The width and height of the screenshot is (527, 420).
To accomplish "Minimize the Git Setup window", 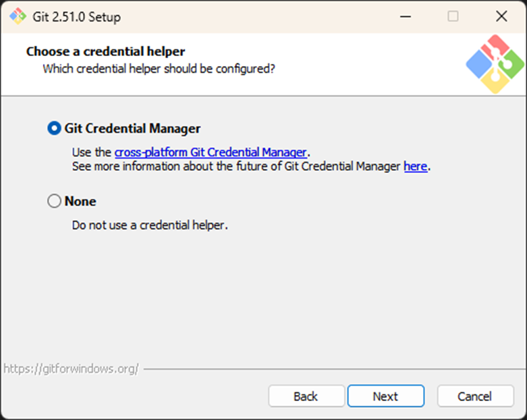I will point(405,16).
